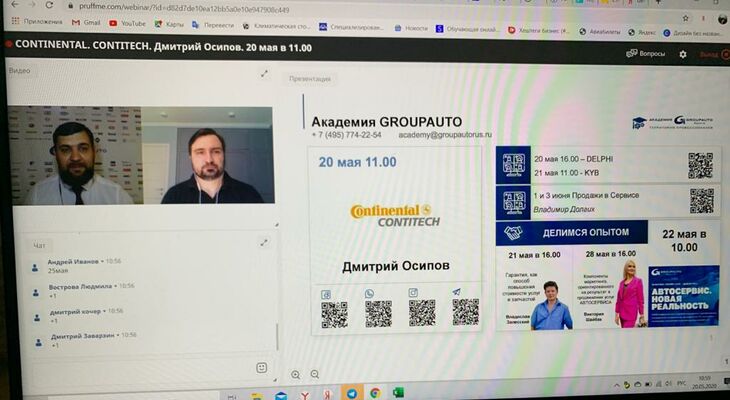Open the Вопросы questions panel
This screenshot has height=400, width=730.
[646, 54]
